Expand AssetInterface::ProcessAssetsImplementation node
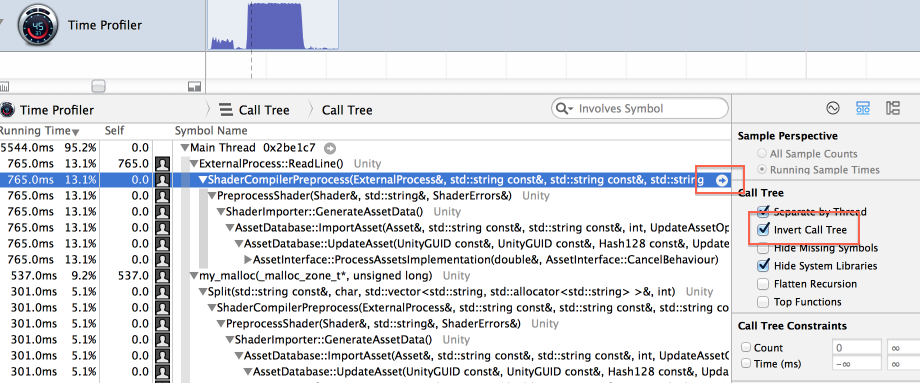The height and width of the screenshot is (383, 920). [248, 259]
